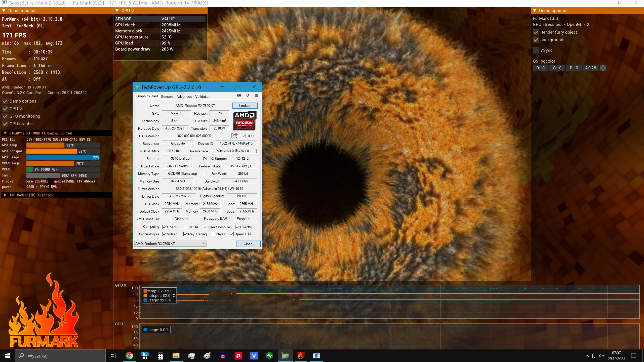This screenshot has height=362, width=644.
Task: Click the OSI bgcolor checkerboard swatch
Action: (x=603, y=68)
